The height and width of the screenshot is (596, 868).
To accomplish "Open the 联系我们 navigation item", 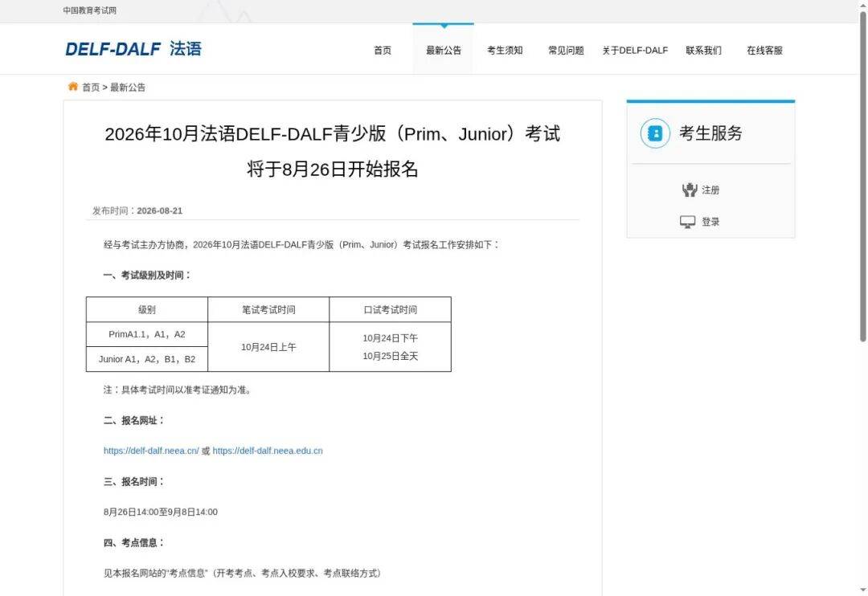I will 703,51.
